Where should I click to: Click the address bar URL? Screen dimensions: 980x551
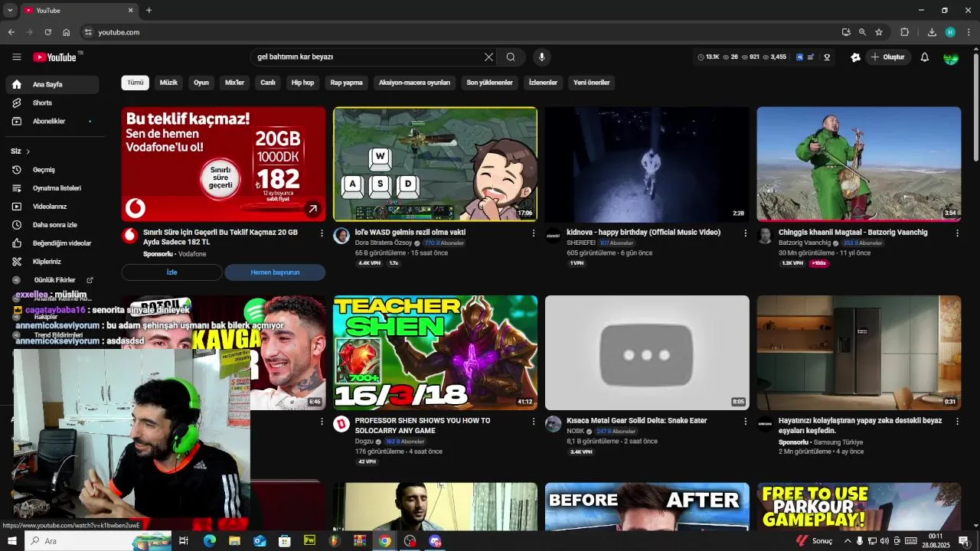click(119, 32)
